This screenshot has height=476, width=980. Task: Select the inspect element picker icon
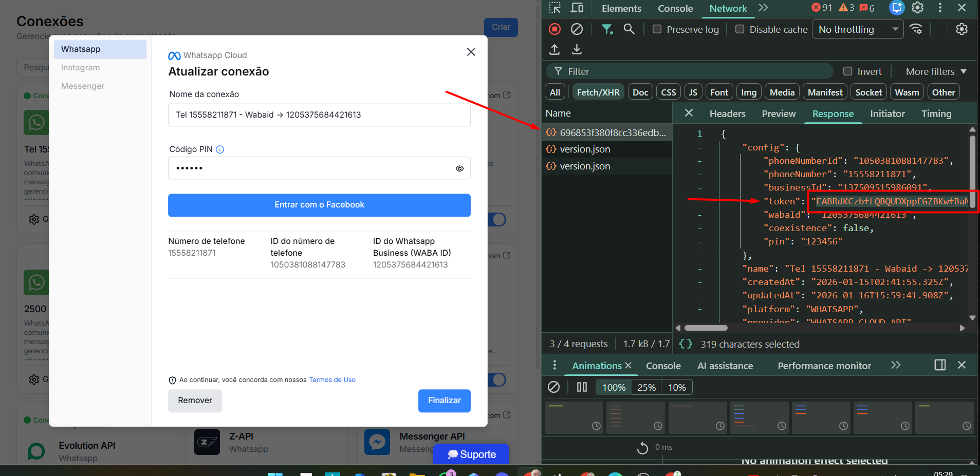click(555, 8)
